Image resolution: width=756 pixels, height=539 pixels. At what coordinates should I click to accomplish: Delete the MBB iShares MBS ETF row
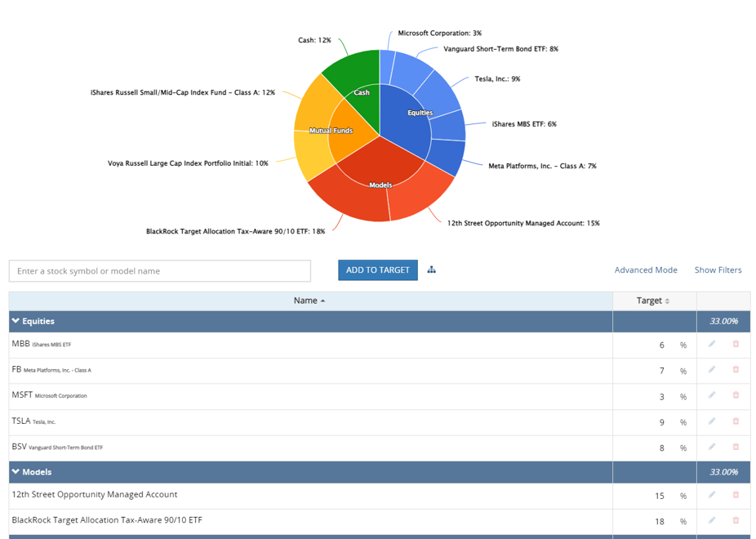click(736, 344)
